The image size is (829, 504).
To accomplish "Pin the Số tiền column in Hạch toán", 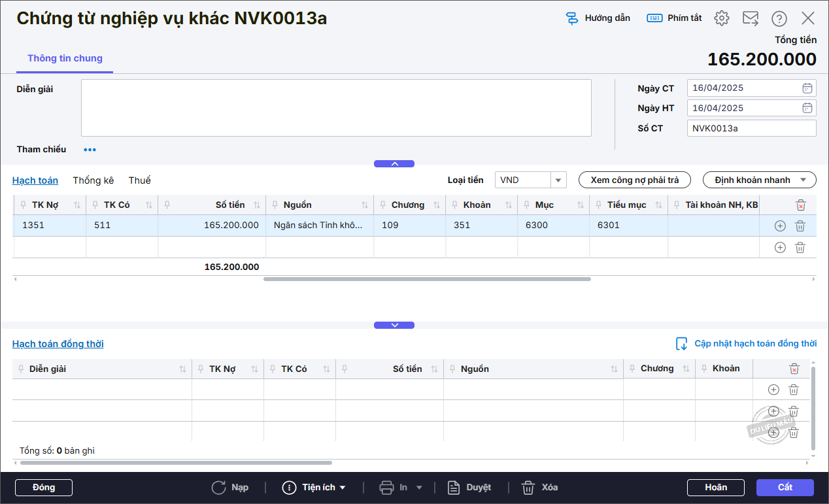I will click(x=167, y=205).
